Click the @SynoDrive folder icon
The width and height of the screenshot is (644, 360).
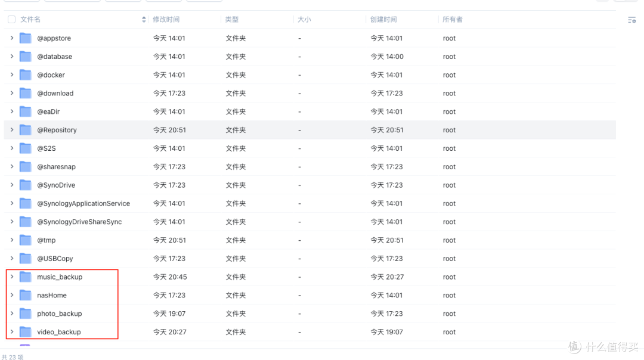click(25, 185)
